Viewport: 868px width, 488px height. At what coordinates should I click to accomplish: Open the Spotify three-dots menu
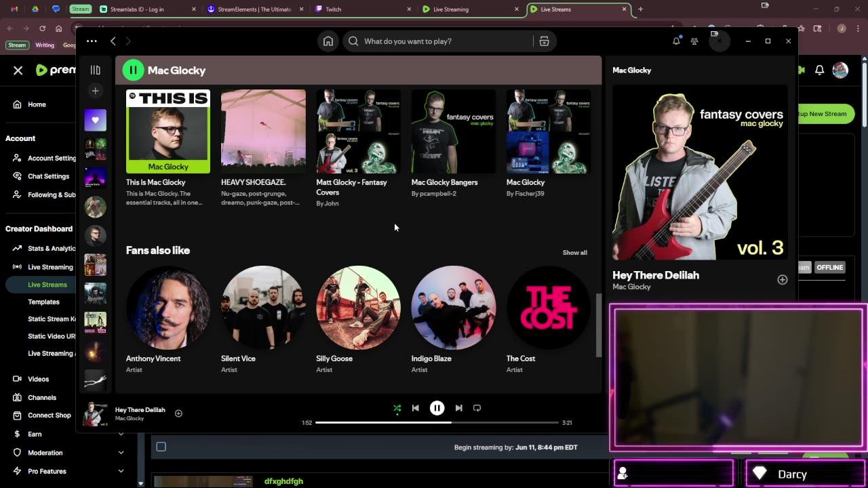tap(92, 41)
